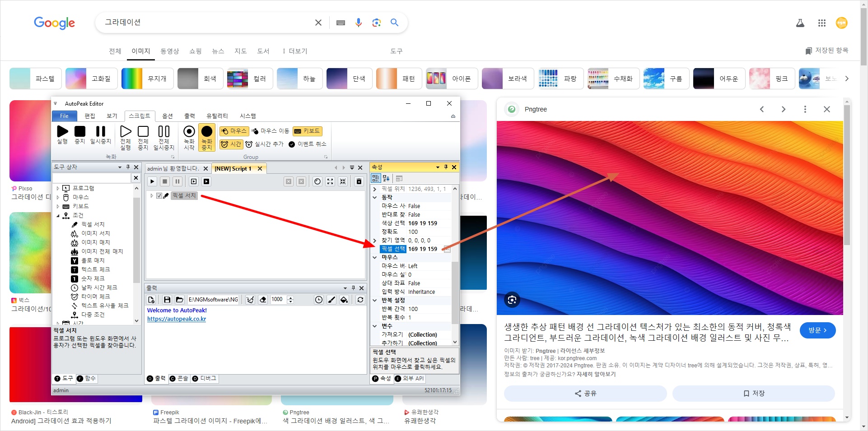Collapse the 반복 설정 property group
Image resolution: width=868 pixels, height=431 pixels.
375,300
